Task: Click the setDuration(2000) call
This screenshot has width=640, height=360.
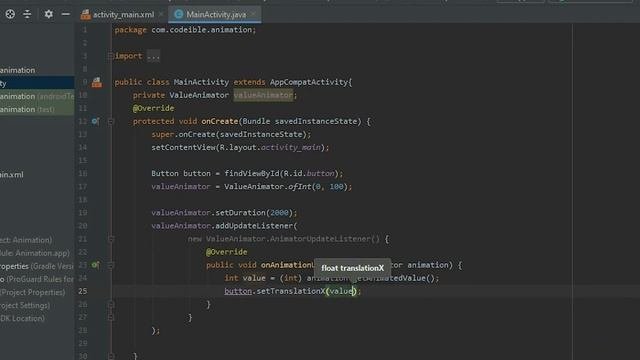Action: tap(253, 213)
